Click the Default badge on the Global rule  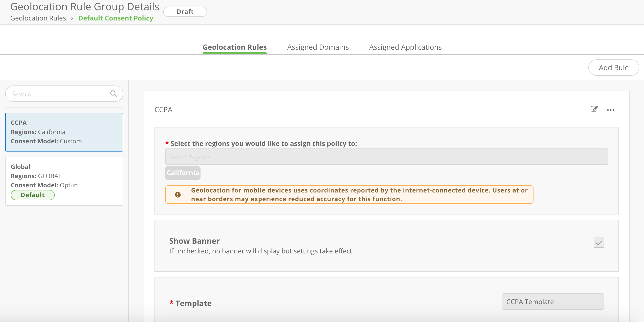tap(32, 195)
